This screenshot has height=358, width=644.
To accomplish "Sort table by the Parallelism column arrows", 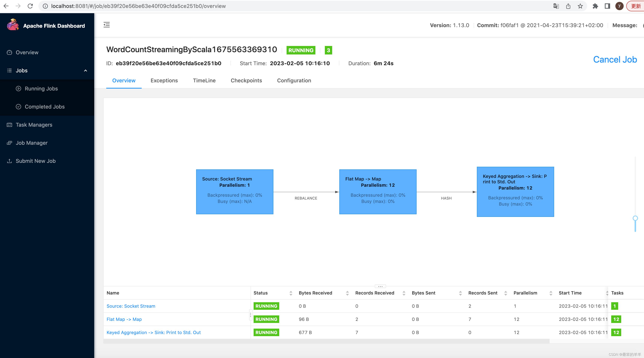I will 551,293.
